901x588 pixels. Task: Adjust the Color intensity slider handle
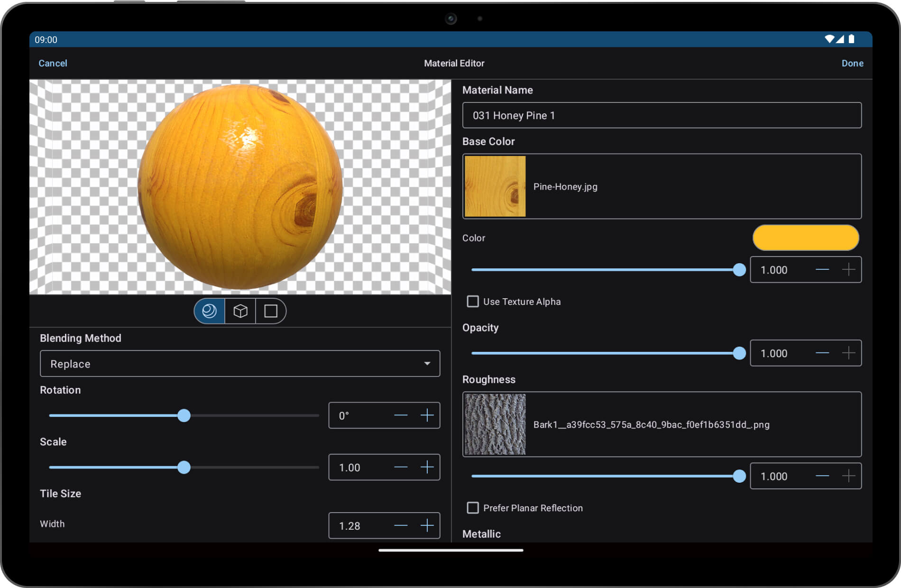[x=739, y=270]
